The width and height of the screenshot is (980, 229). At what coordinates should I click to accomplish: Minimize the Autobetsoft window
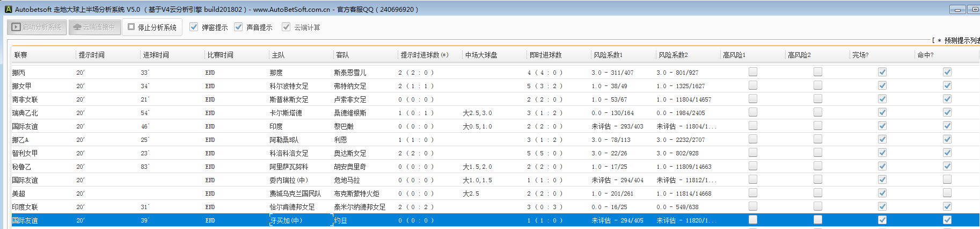click(957, 10)
